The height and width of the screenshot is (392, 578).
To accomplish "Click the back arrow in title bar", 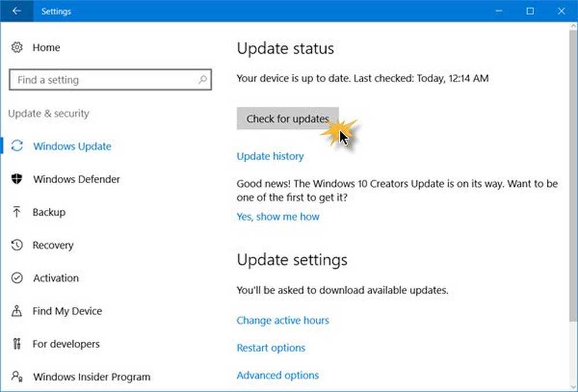I will (16, 11).
